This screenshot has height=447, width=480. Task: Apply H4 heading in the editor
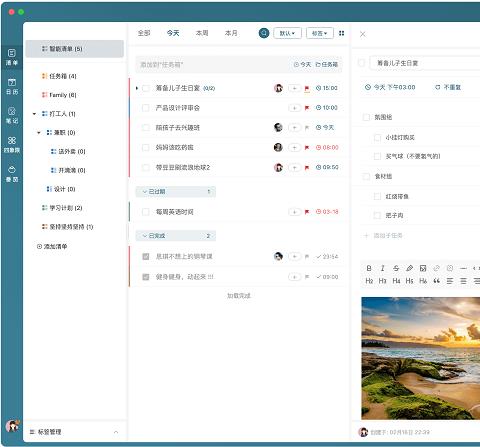click(396, 281)
